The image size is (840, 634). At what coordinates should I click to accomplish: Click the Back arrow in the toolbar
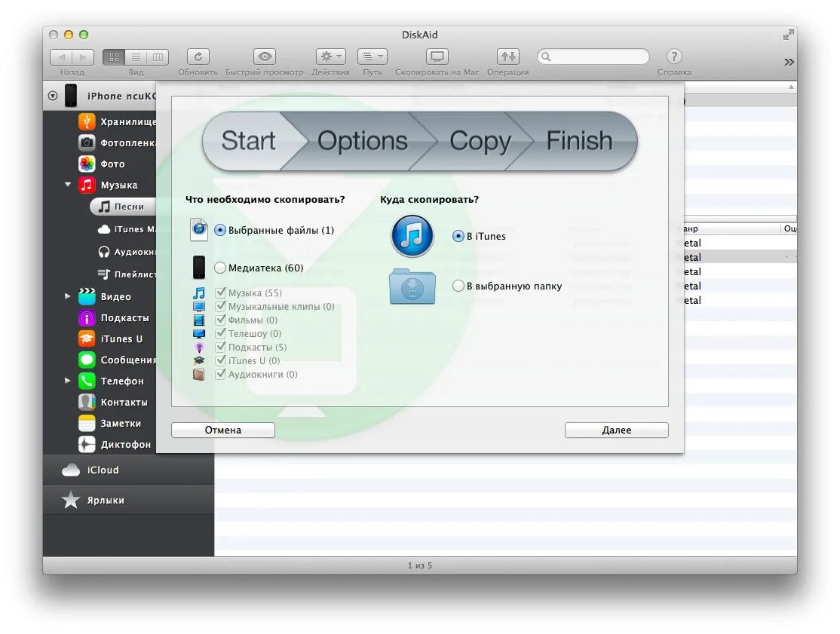(x=62, y=57)
